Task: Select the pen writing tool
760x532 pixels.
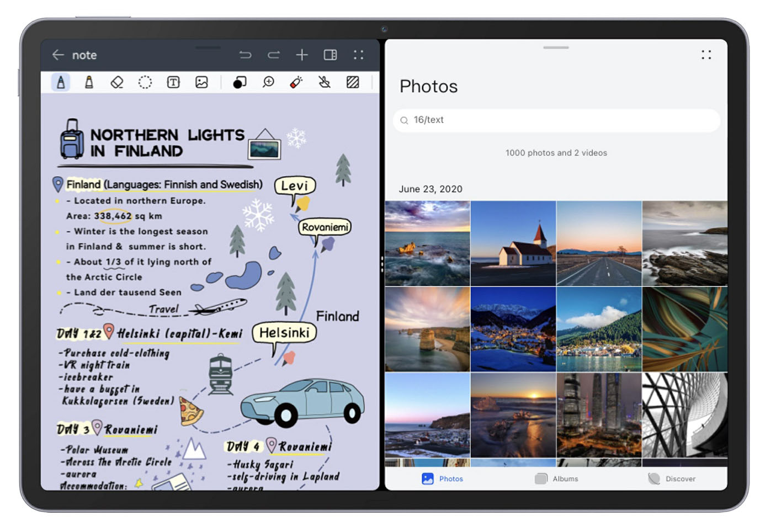Action: click(x=61, y=82)
